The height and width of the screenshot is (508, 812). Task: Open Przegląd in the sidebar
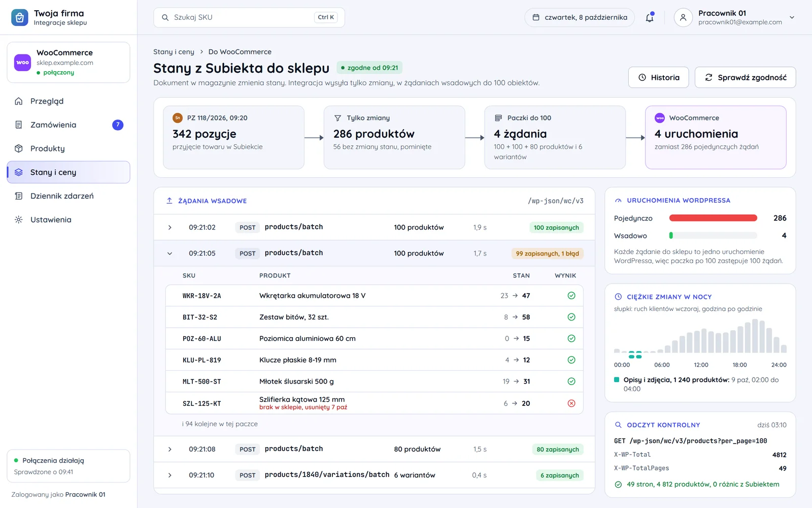[69, 101]
